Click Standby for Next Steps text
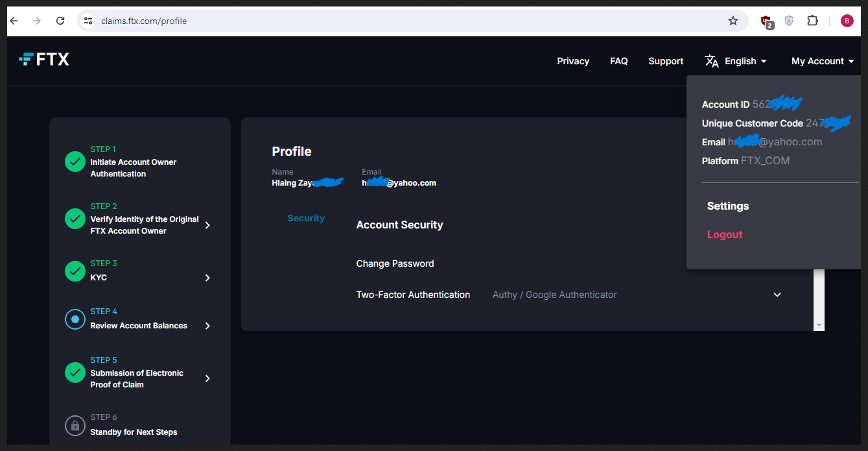 pyautogui.click(x=134, y=432)
